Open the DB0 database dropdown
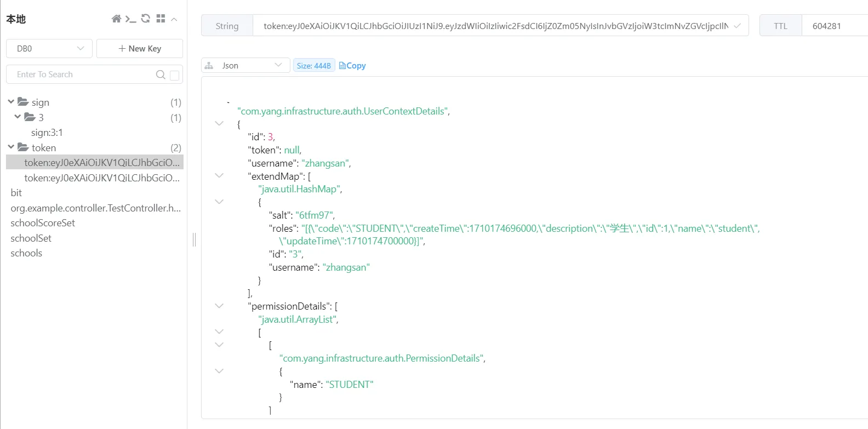 tap(49, 48)
